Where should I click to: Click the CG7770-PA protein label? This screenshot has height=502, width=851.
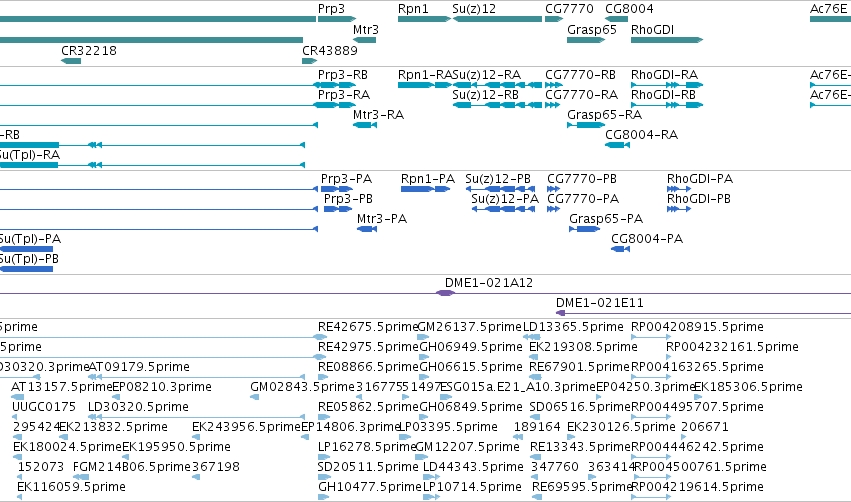tap(583, 199)
